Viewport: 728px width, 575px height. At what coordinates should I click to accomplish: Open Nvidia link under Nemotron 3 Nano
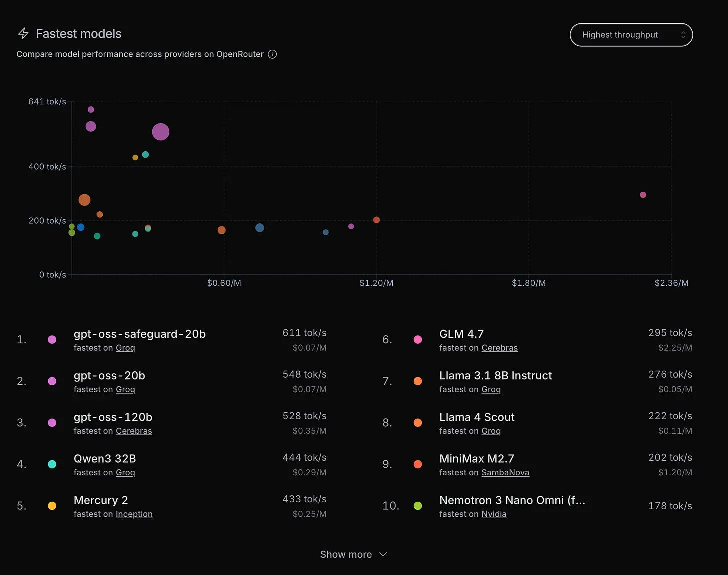[494, 514]
